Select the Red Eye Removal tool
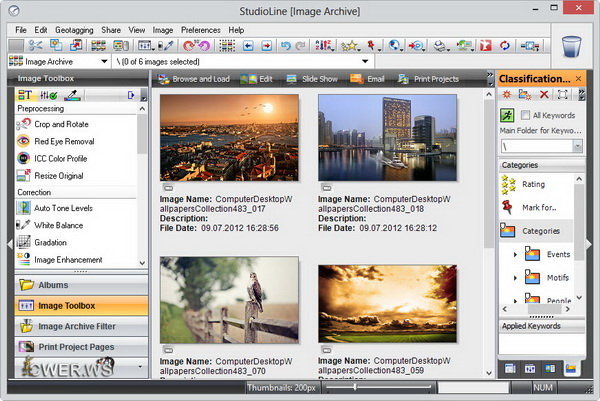Viewport: 600px width, 401px height. point(64,141)
